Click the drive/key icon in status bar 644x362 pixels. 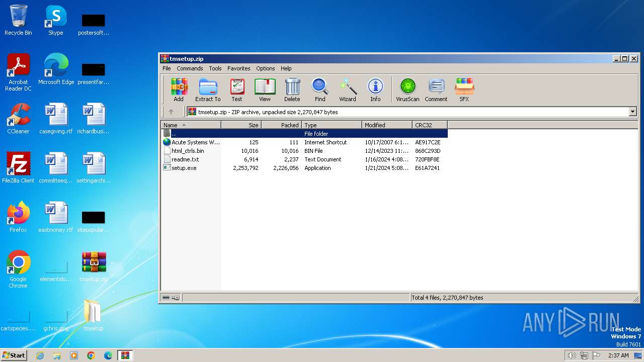tap(171, 298)
